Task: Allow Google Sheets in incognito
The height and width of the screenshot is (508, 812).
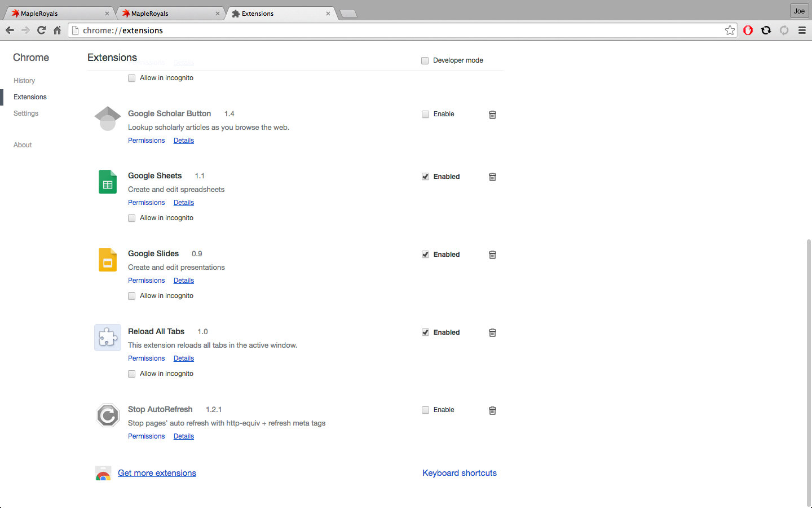Action: coord(132,218)
